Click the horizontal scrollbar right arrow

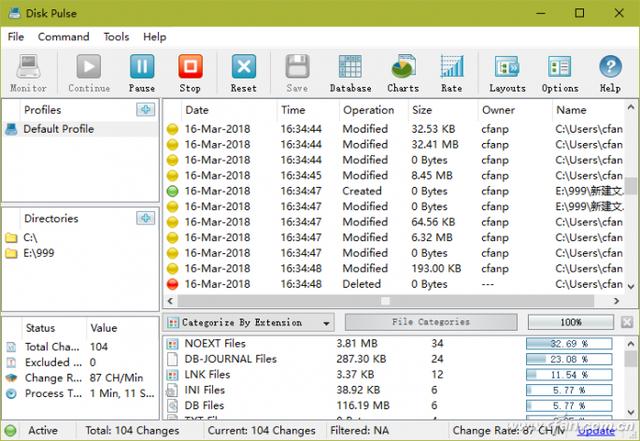coord(616,301)
